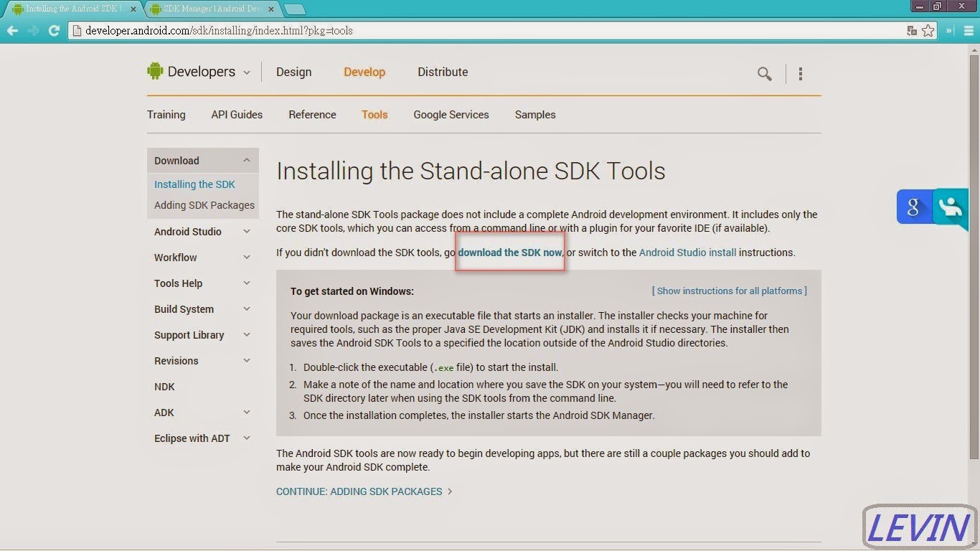Open 'Adding SDK Packages' in the sidebar
Screen dimensions: 980x551
click(x=204, y=205)
